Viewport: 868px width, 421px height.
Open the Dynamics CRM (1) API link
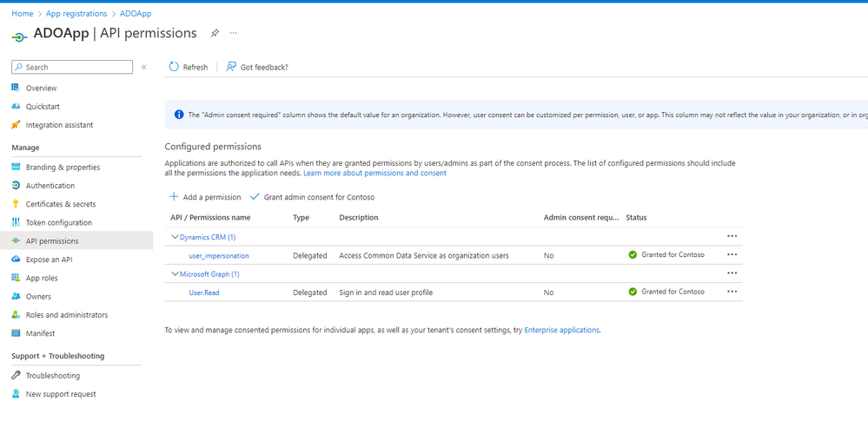(x=208, y=237)
